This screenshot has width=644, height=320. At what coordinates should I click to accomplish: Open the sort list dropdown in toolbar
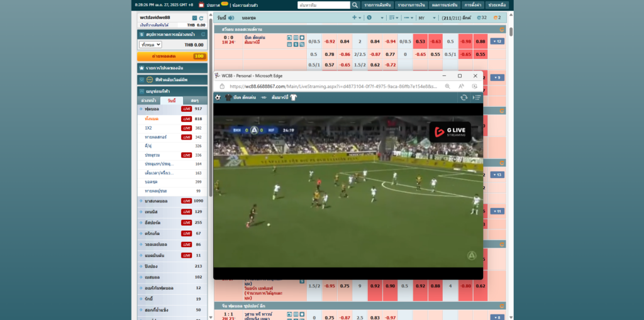[x=394, y=18]
